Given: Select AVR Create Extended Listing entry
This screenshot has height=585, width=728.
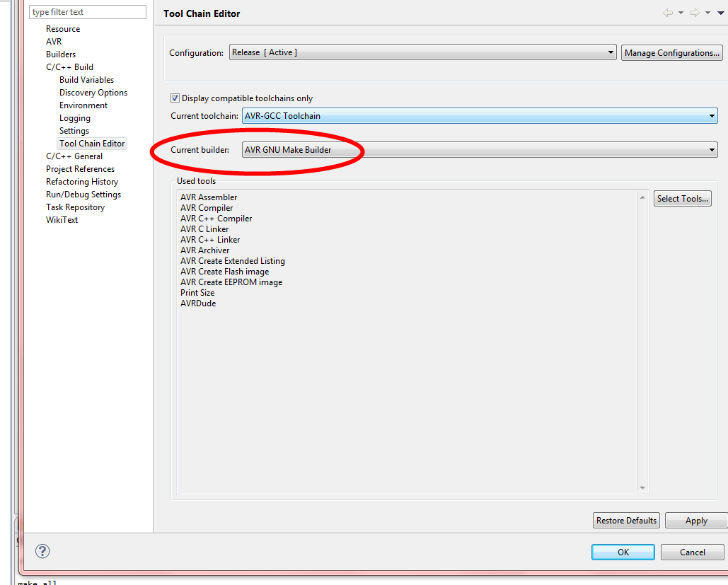Looking at the screenshot, I should click(x=233, y=261).
